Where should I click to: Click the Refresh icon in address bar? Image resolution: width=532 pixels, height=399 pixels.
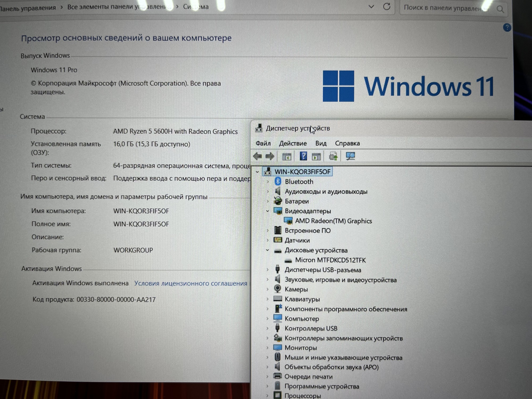tap(386, 7)
